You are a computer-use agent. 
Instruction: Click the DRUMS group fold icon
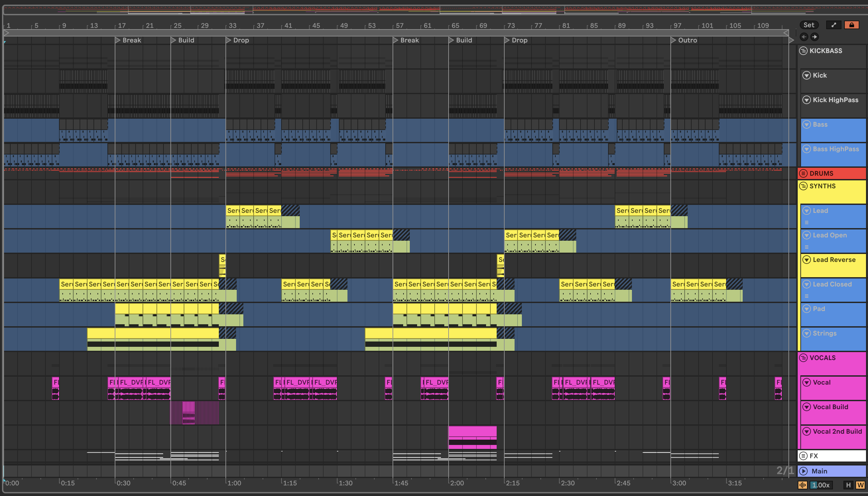tap(803, 173)
